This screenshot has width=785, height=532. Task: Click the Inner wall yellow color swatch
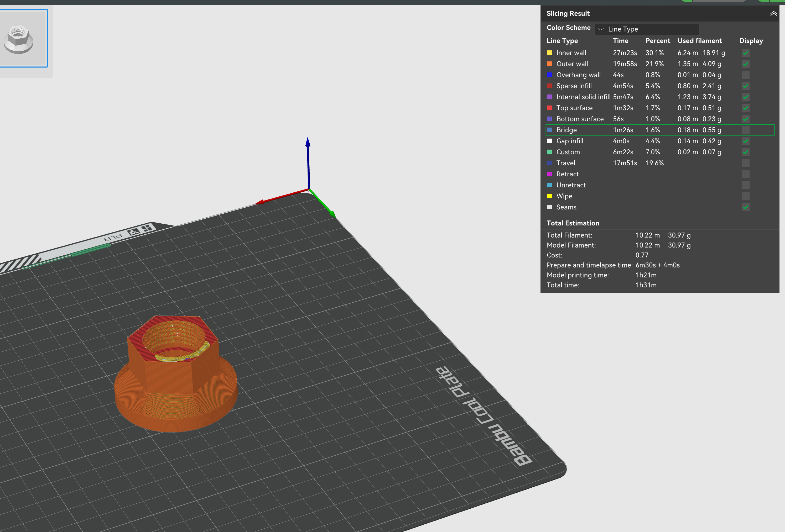click(550, 53)
